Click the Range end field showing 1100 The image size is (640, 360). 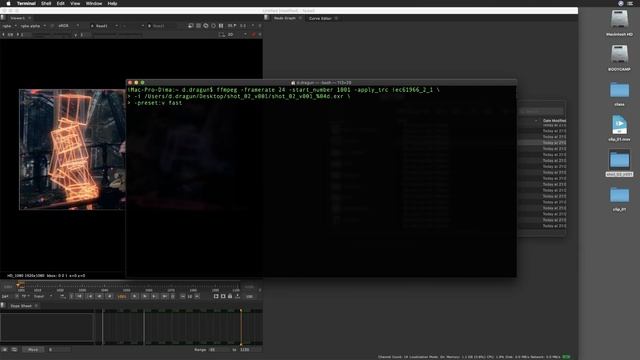250,350
